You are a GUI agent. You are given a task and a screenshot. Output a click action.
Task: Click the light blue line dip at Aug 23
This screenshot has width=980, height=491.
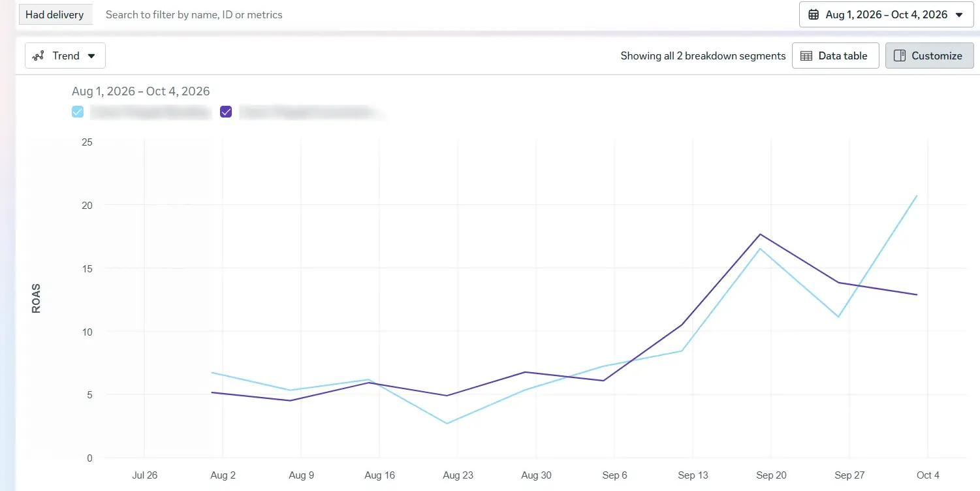tap(447, 424)
